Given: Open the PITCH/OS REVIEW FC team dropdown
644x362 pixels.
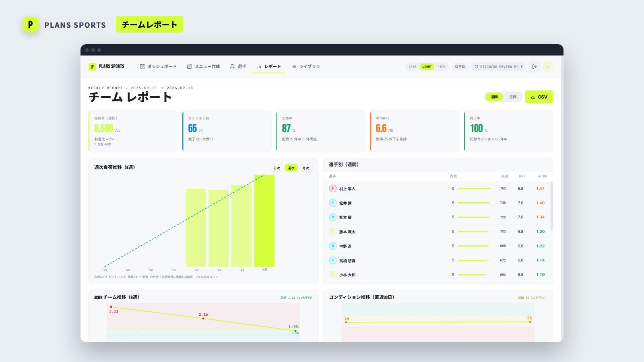Looking at the screenshot, I should coord(499,67).
